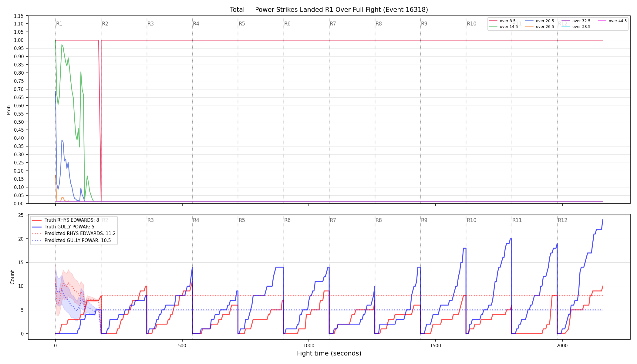637x364 pixels.
Task: Click the chart title mentioning Event 16318
Action: [329, 10]
